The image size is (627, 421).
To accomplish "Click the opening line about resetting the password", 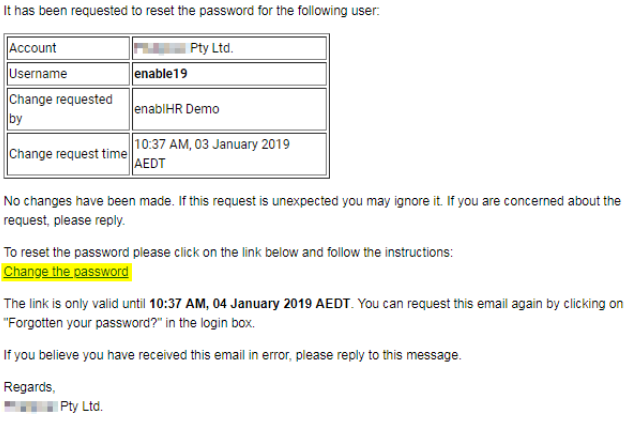I will 192,10.
